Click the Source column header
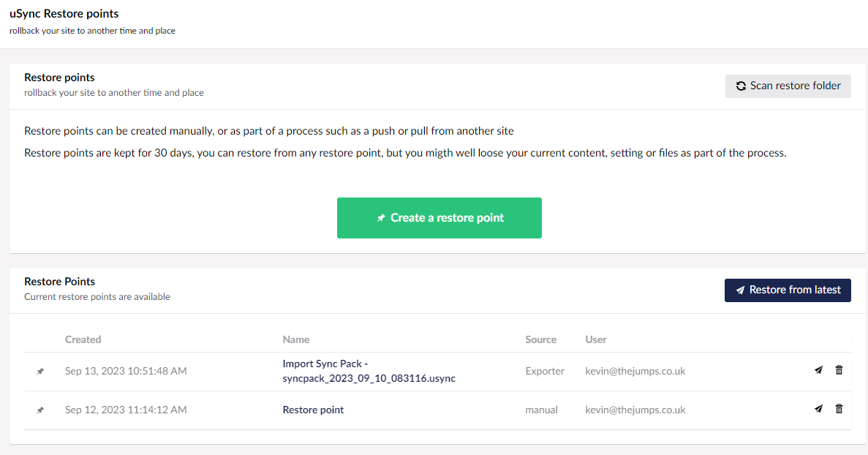This screenshot has width=868, height=455. point(541,339)
